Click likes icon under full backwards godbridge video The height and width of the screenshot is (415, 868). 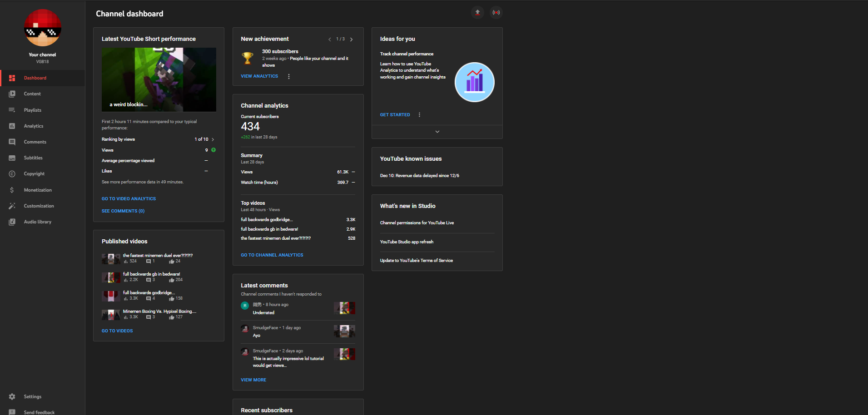pyautogui.click(x=172, y=299)
